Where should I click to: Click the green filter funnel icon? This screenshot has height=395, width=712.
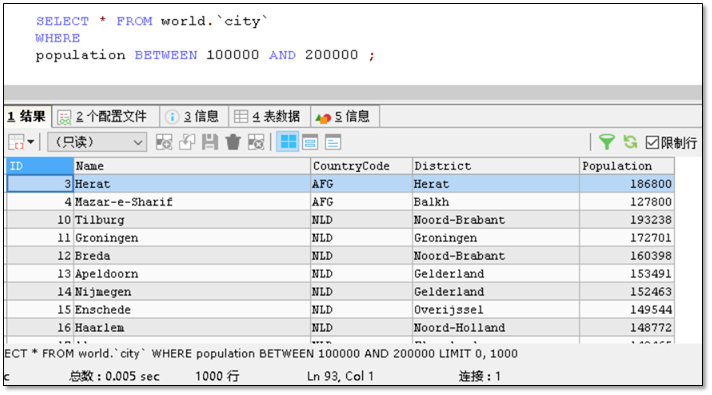(606, 142)
